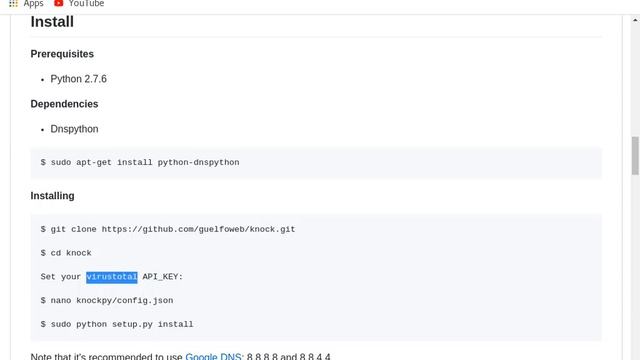Viewport: 640px width, 360px height.
Task: Follow the Google DNS link
Action: pyautogui.click(x=214, y=356)
